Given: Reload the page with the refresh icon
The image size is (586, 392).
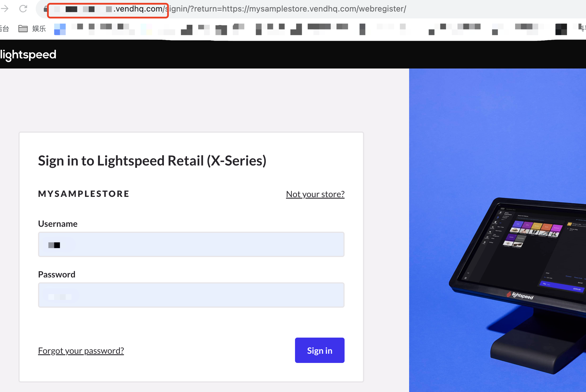Looking at the screenshot, I should [23, 9].
